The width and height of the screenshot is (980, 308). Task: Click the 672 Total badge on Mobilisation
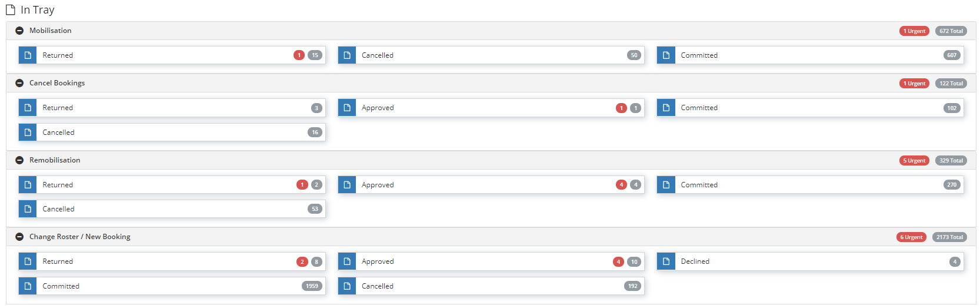tap(951, 31)
